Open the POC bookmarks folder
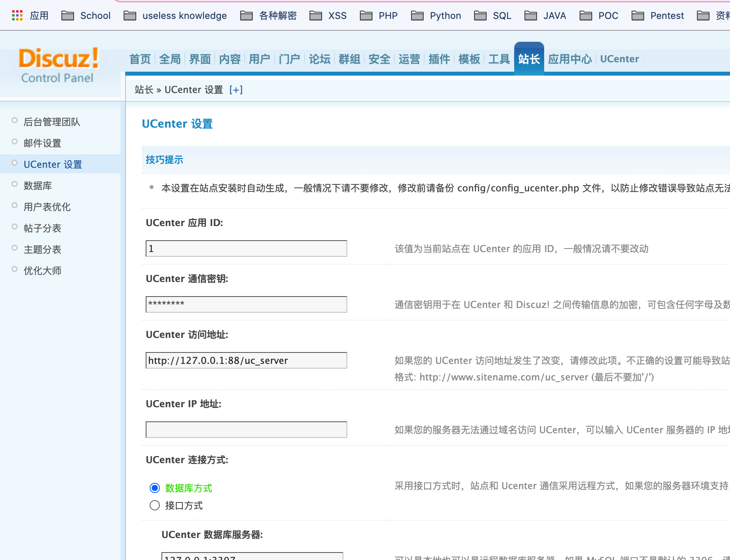Viewport: 730px width, 560px height. click(599, 16)
